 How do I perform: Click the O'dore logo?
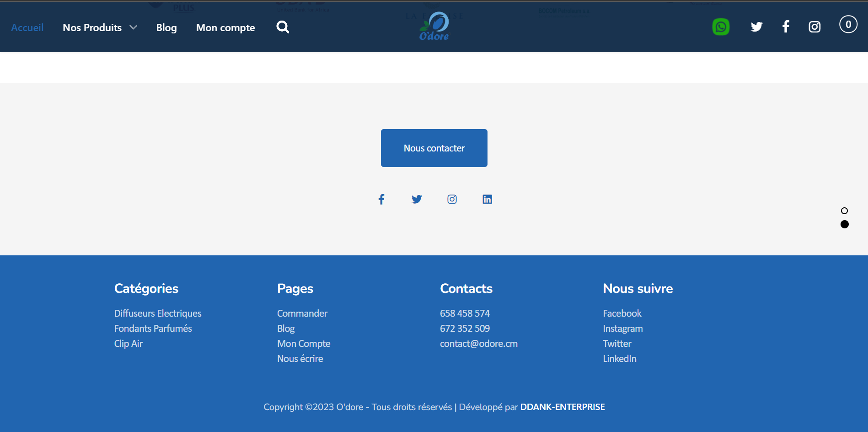pyautogui.click(x=434, y=27)
